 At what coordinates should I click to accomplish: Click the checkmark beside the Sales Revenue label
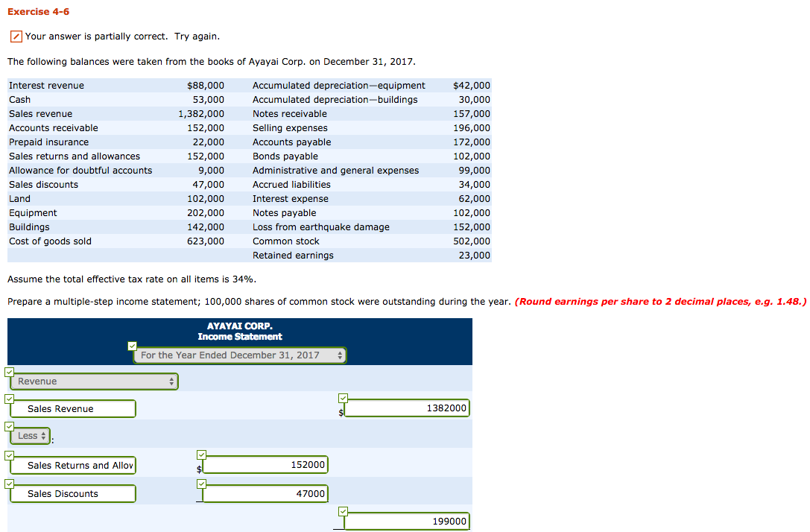[x=9, y=399]
